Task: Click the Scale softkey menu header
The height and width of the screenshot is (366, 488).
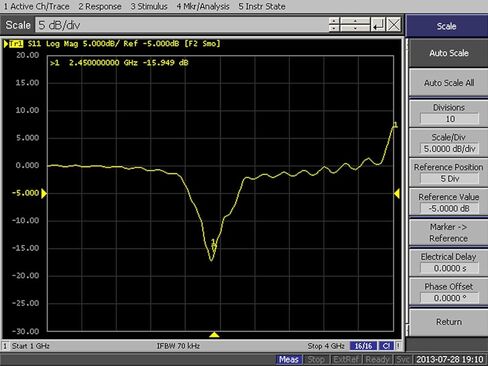Action: coord(447,26)
